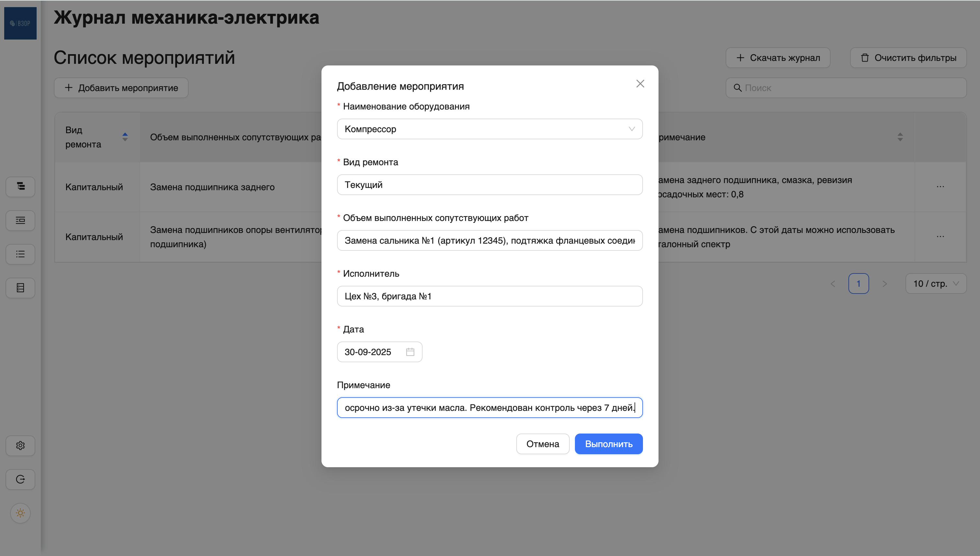Toggle light theme with the sun icon
Image resolution: width=980 pixels, height=556 pixels.
[x=20, y=513]
